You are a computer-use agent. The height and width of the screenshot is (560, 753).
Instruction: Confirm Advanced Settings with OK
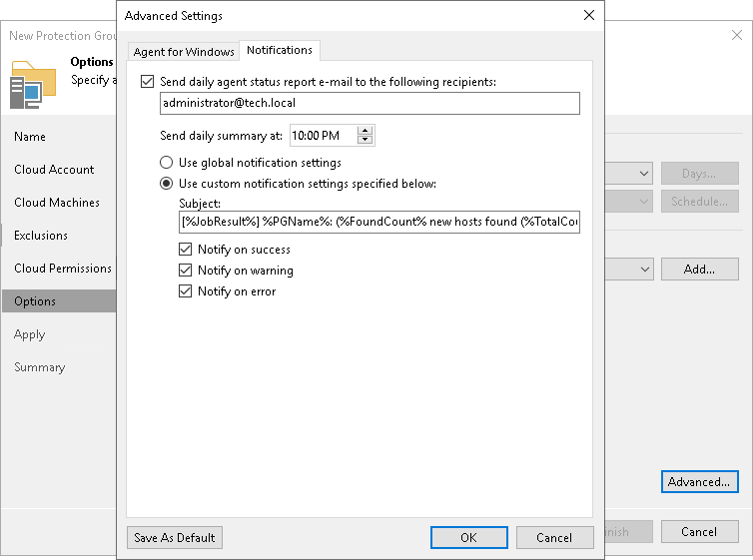coord(468,537)
